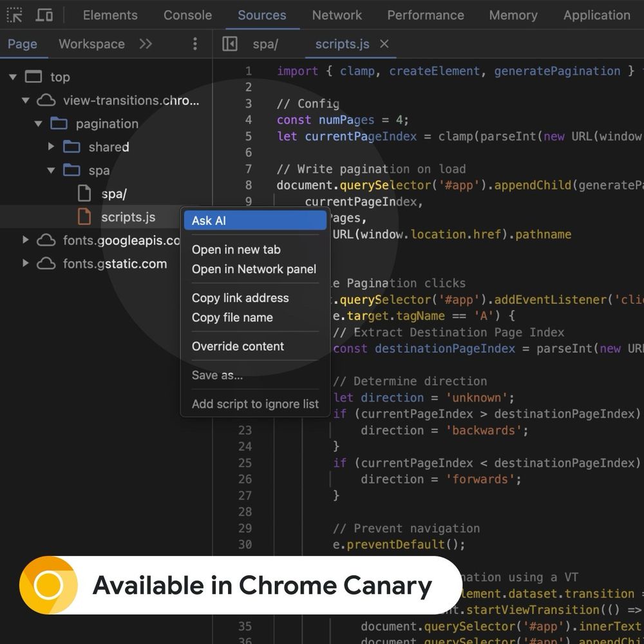This screenshot has width=644, height=644.
Task: Select the Sources tab
Action: (x=262, y=15)
